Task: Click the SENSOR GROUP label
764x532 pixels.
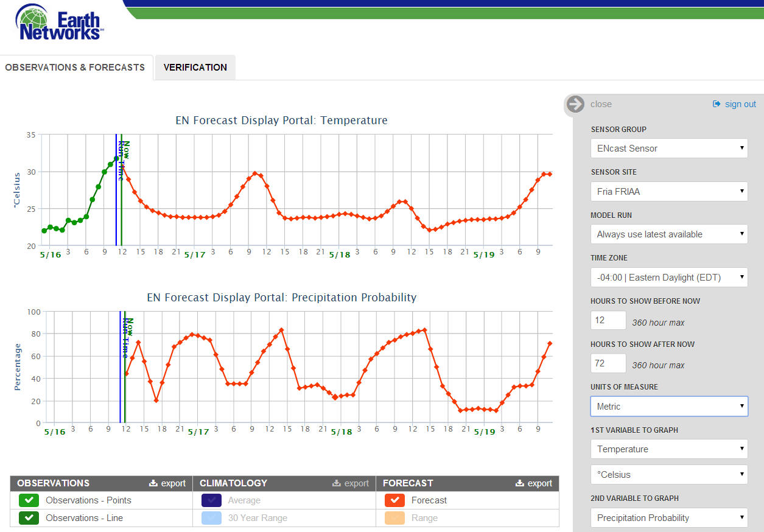Action: point(619,130)
